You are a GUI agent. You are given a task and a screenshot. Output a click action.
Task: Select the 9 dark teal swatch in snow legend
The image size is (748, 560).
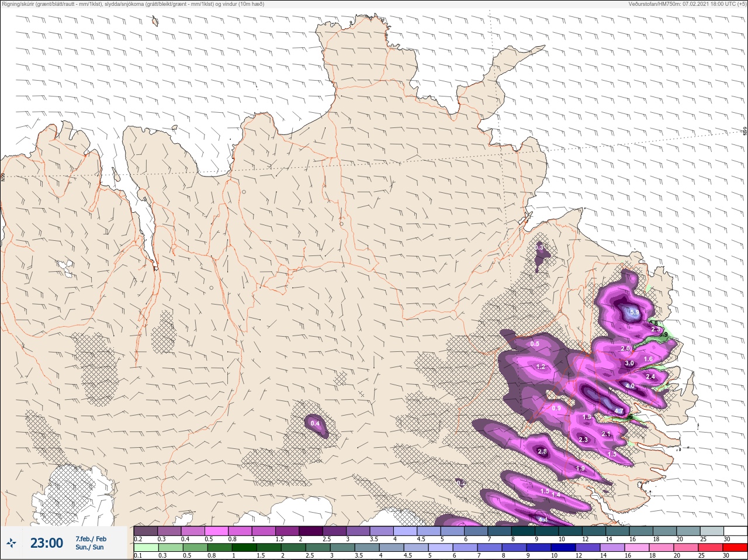[x=548, y=531]
